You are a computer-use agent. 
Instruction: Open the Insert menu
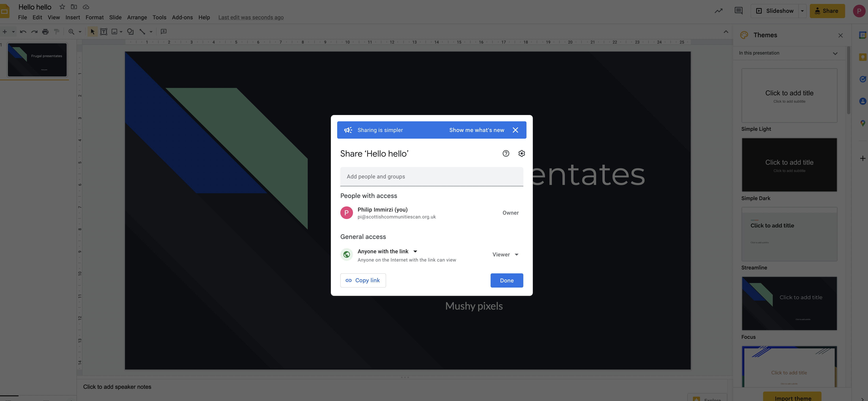point(73,17)
